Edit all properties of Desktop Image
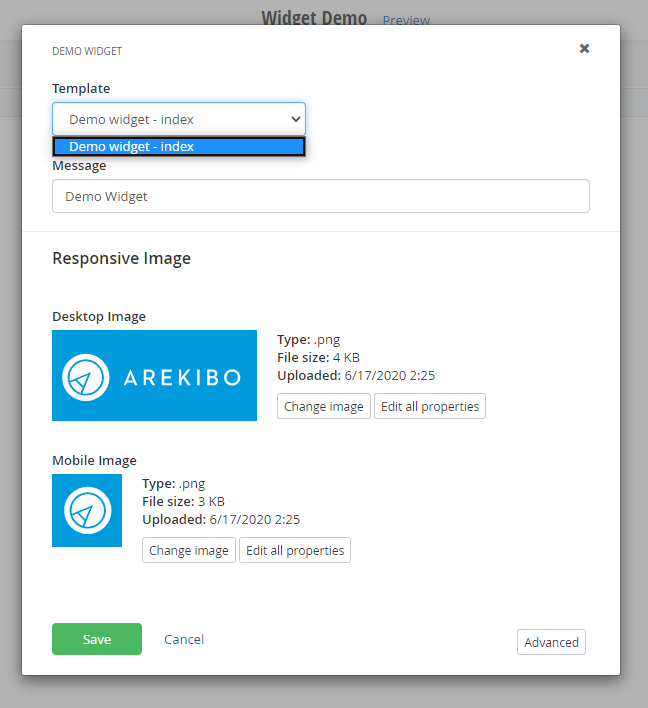This screenshot has height=708, width=648. tap(430, 406)
